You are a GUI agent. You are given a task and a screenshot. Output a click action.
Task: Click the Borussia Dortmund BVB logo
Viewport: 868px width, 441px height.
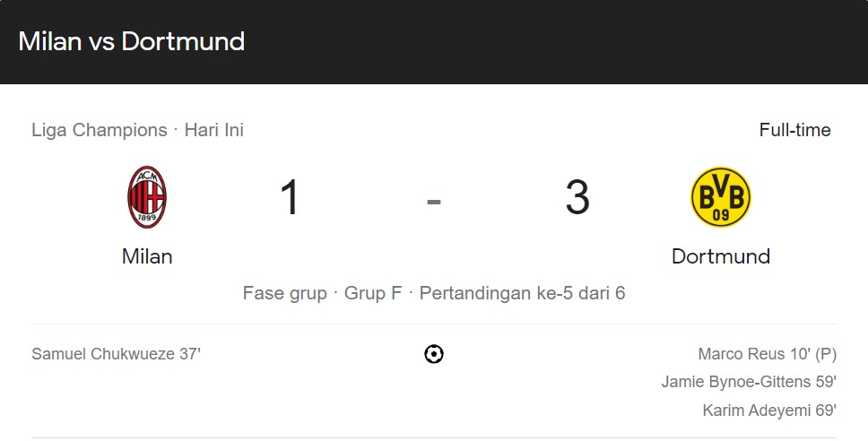point(721,197)
